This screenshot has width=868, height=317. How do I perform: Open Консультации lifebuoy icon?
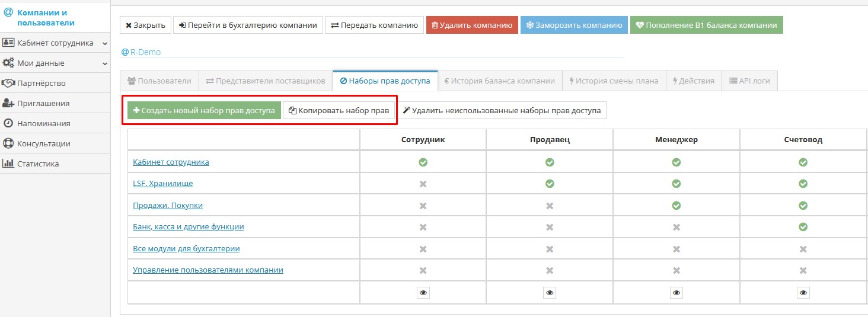[8, 143]
